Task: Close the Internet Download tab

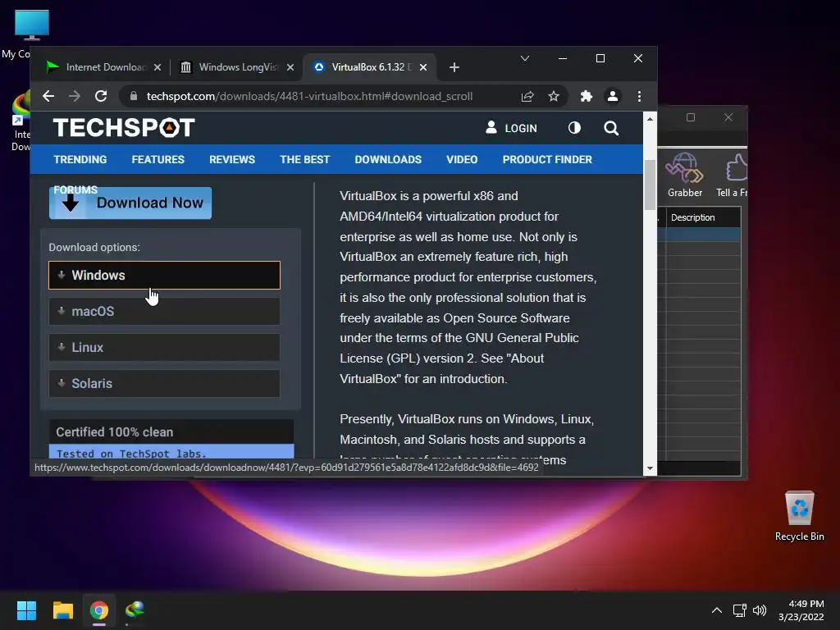Action: click(157, 67)
